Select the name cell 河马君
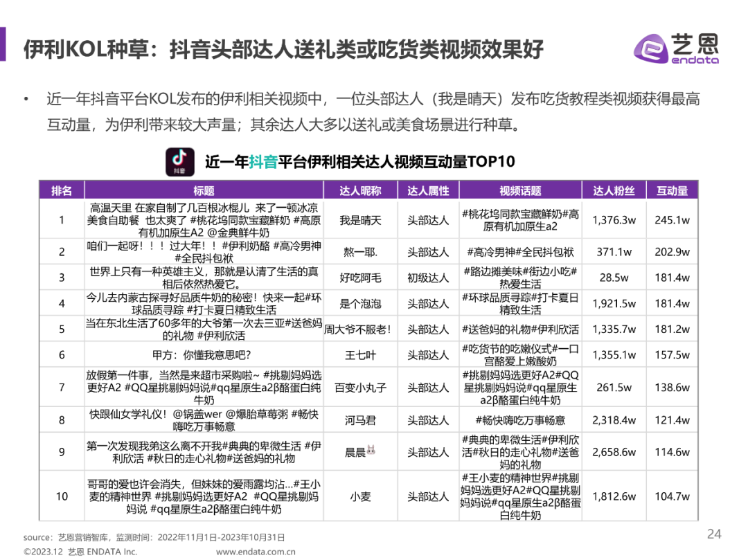748x560 pixels. pyautogui.click(x=361, y=420)
